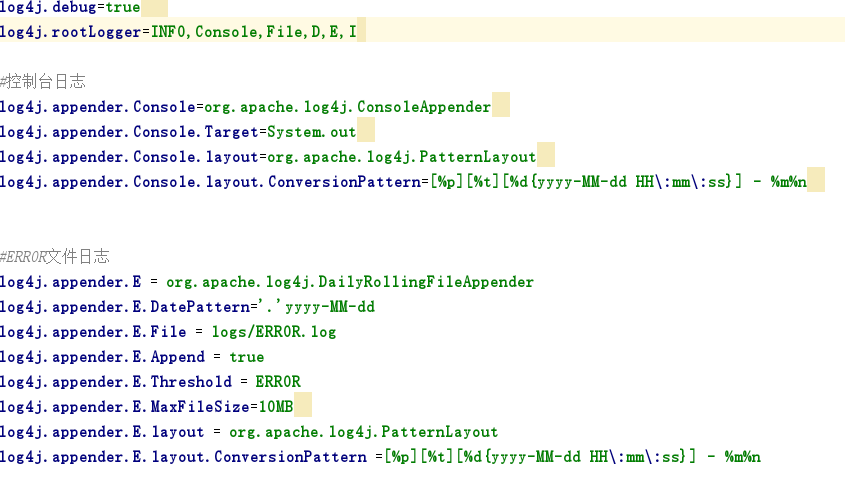Click the 'appender.E.Append = true' line
The image size is (845, 489).
pos(132,357)
